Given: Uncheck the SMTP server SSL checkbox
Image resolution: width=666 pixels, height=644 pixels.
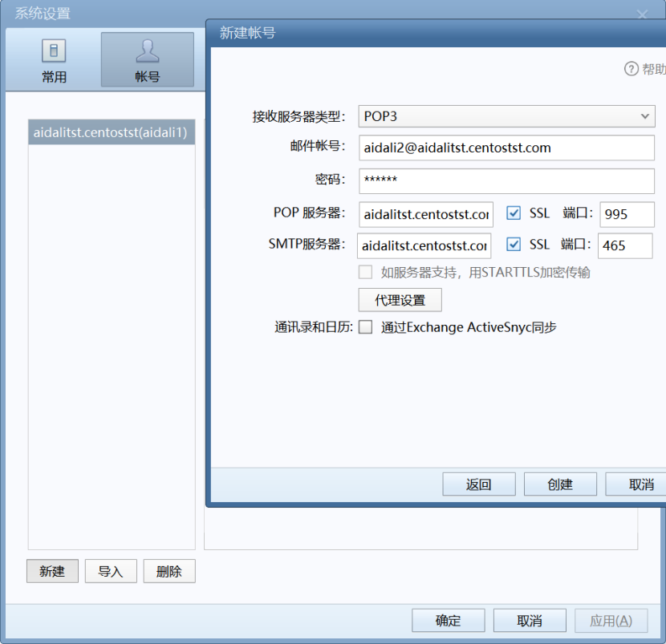Looking at the screenshot, I should (514, 245).
